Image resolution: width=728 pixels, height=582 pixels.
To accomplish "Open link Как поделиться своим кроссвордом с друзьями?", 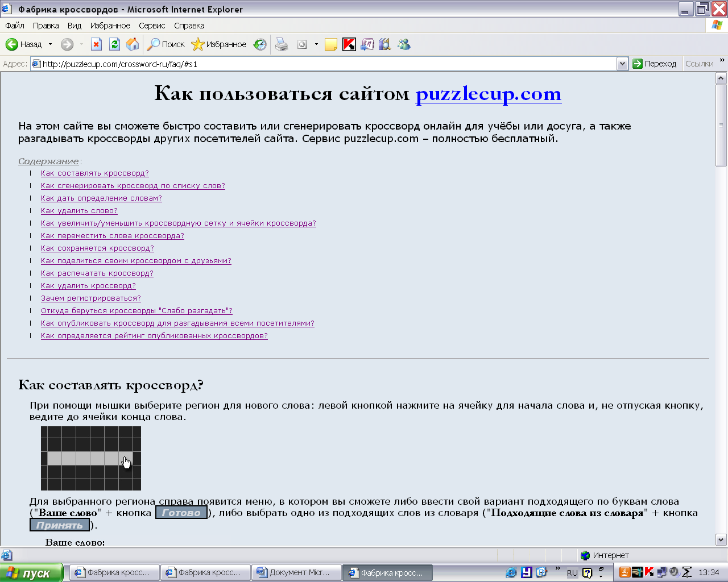I will point(136,261).
